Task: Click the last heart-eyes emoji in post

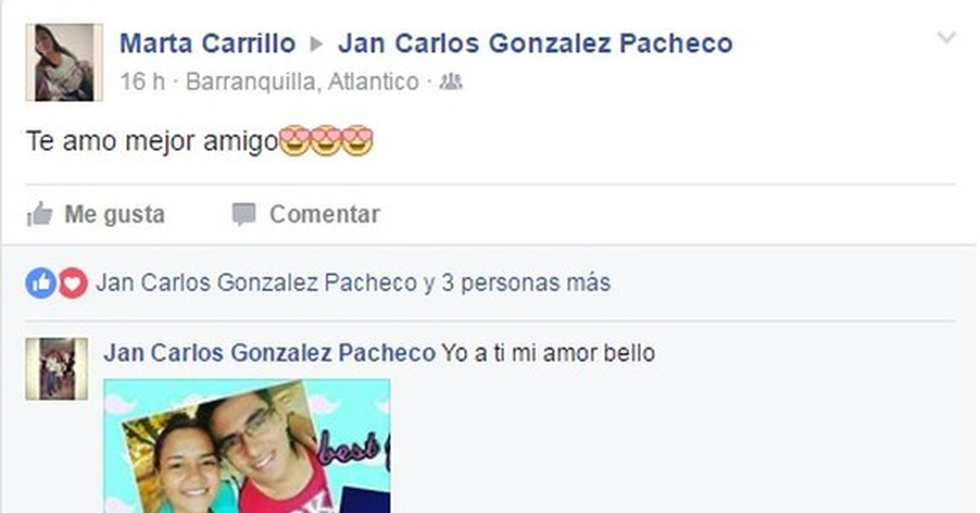Action: [x=358, y=141]
